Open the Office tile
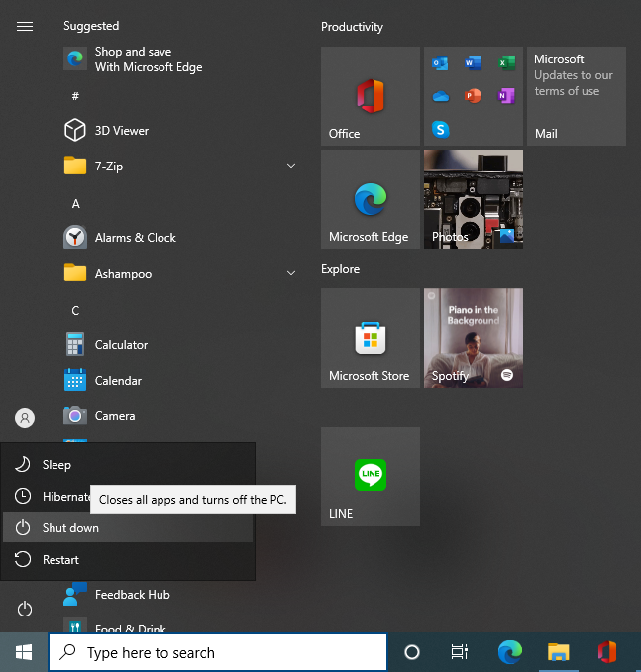 tap(371, 96)
